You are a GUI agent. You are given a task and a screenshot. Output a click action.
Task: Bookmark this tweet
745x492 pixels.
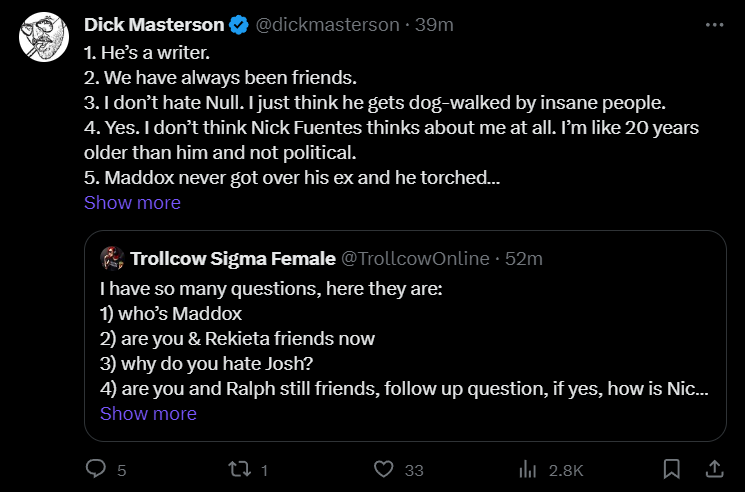click(672, 468)
